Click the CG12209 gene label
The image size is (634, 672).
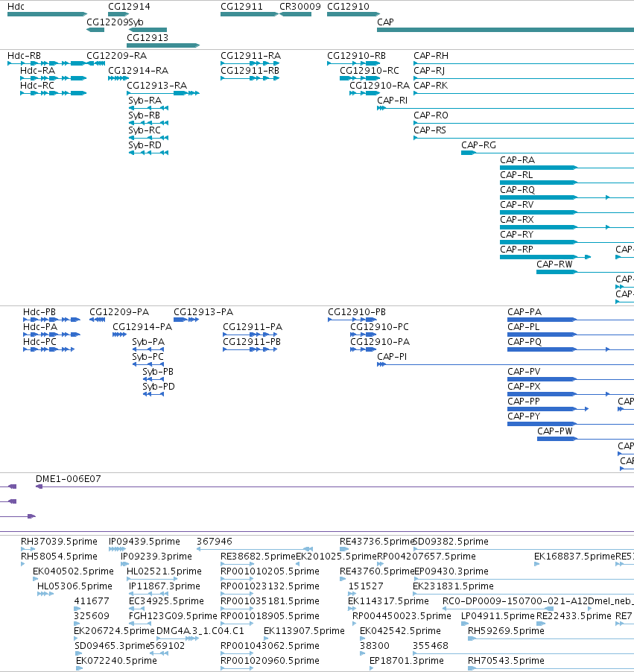107,22
